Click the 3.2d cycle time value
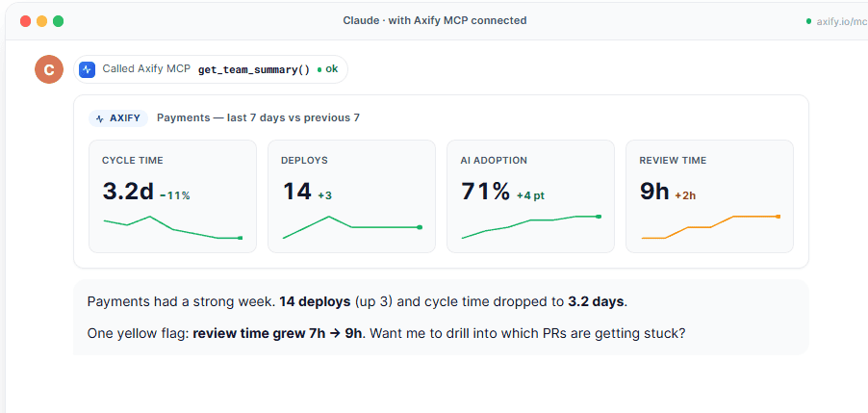Screen dimensions: 868x413 127,191
